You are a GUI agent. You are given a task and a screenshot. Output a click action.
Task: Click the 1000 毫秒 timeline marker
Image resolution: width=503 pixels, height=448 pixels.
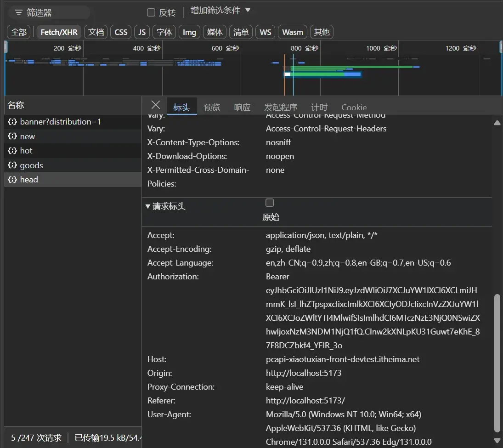(381, 48)
